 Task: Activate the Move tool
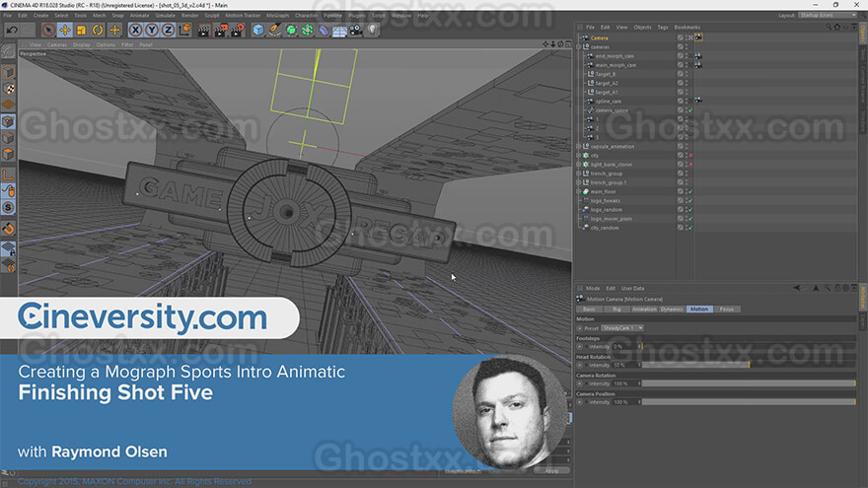coord(65,30)
